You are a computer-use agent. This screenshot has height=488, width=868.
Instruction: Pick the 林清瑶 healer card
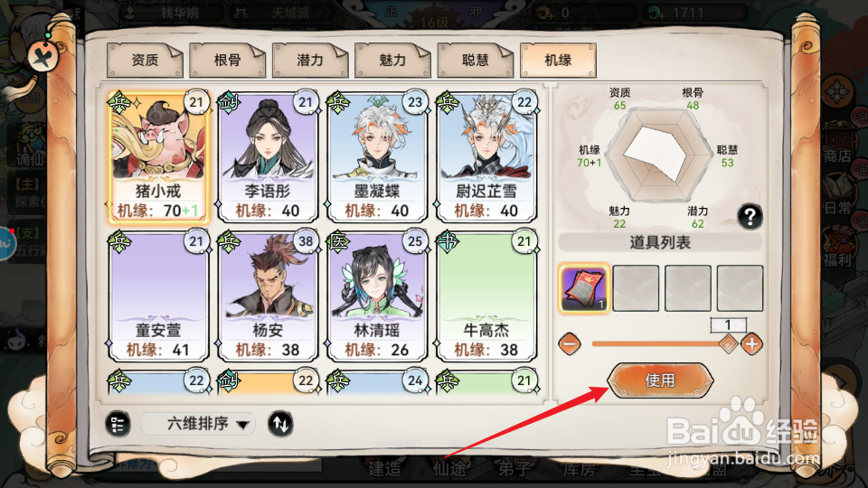(x=377, y=296)
